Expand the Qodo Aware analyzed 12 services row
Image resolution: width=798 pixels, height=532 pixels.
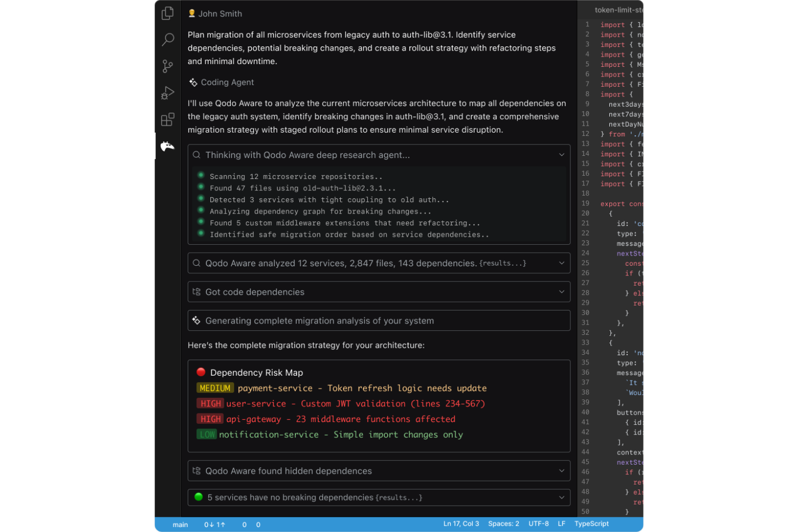(x=561, y=263)
